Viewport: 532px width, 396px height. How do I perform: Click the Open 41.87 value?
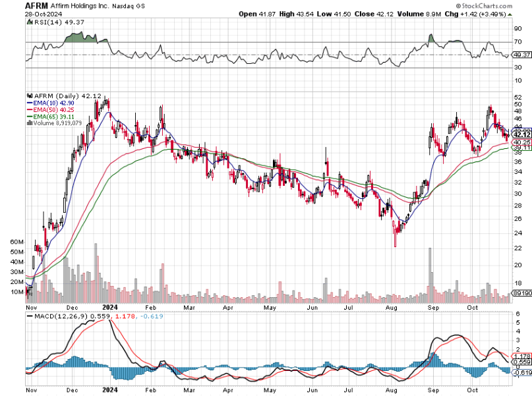(x=257, y=14)
